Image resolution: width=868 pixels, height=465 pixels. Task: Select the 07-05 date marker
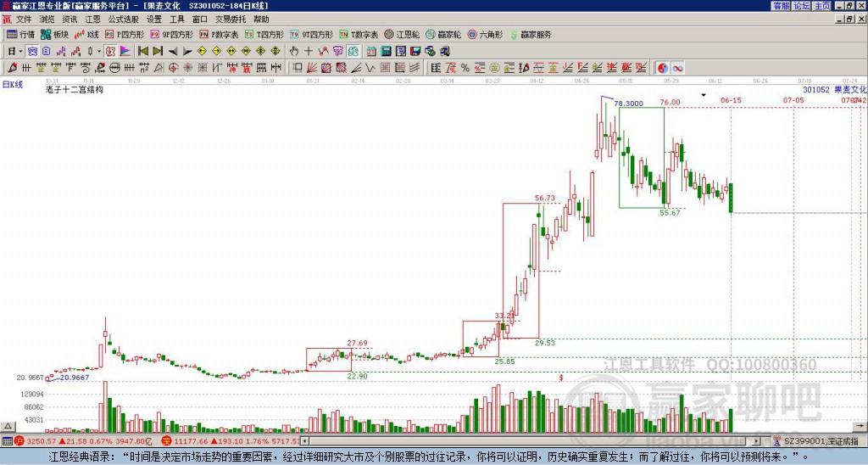point(793,100)
